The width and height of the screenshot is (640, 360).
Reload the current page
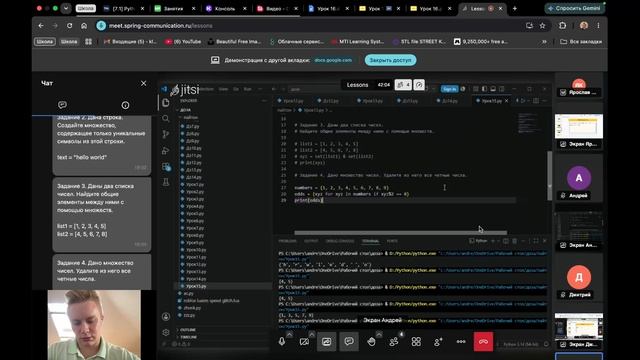click(x=69, y=25)
